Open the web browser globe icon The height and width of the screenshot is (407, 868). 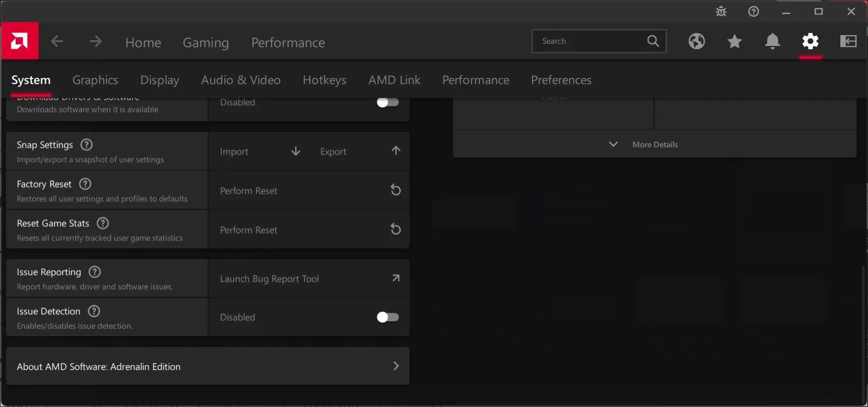click(x=697, y=41)
